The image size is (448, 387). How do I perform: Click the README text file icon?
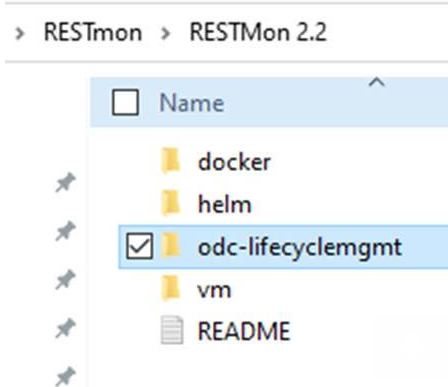click(x=172, y=330)
